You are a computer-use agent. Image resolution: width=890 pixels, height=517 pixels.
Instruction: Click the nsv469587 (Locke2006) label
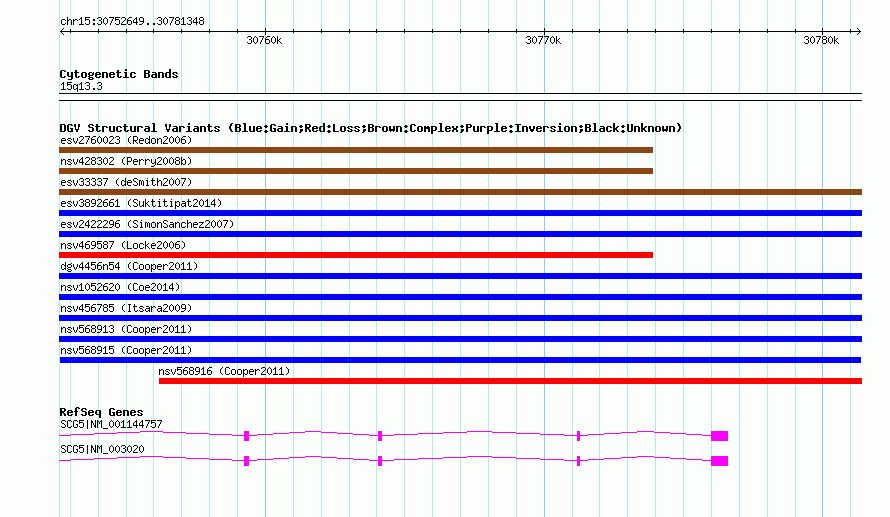[x=123, y=245]
